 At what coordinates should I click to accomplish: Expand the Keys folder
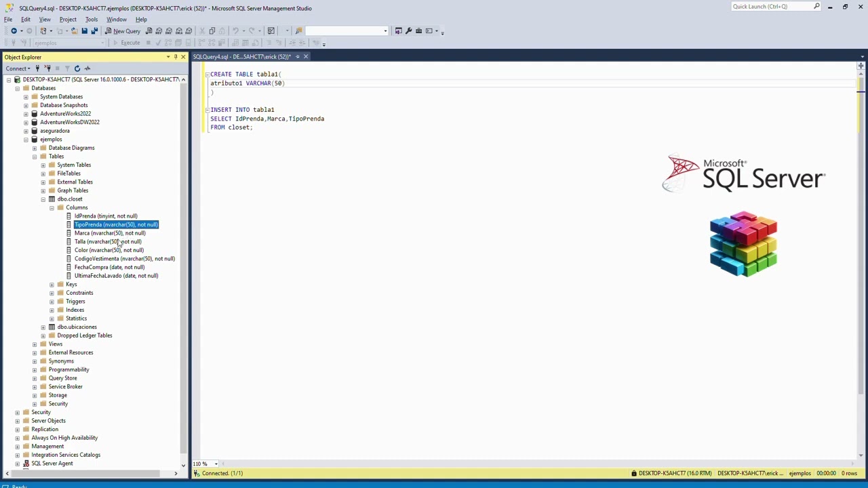52,285
